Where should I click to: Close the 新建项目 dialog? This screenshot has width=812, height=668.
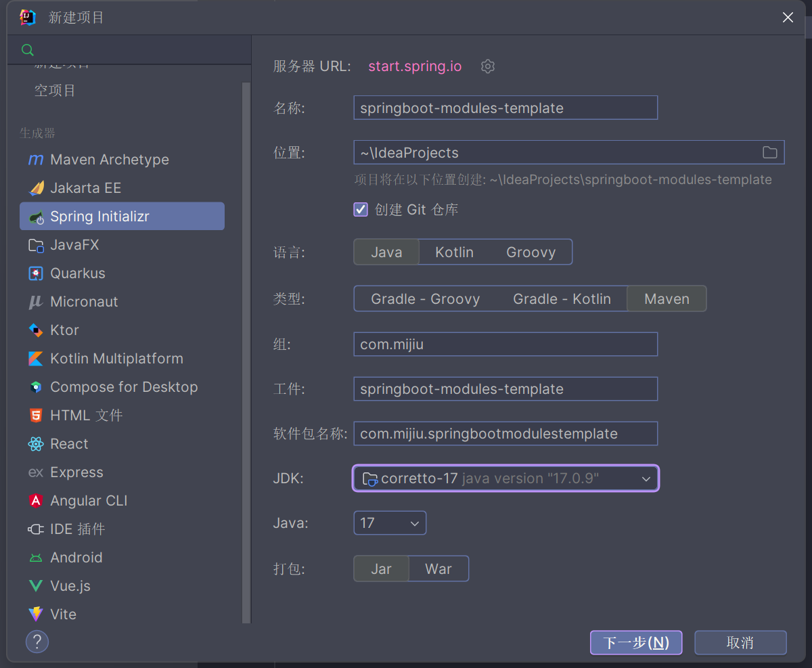788,18
